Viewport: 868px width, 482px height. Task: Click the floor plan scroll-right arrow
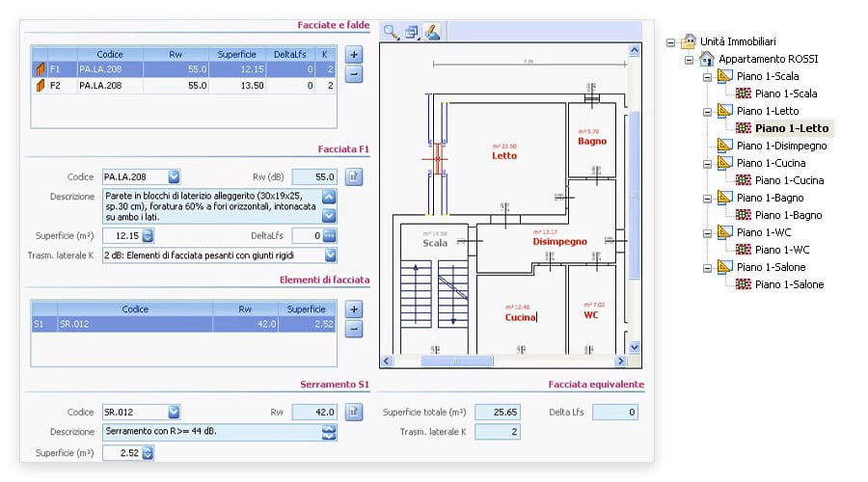click(x=620, y=361)
